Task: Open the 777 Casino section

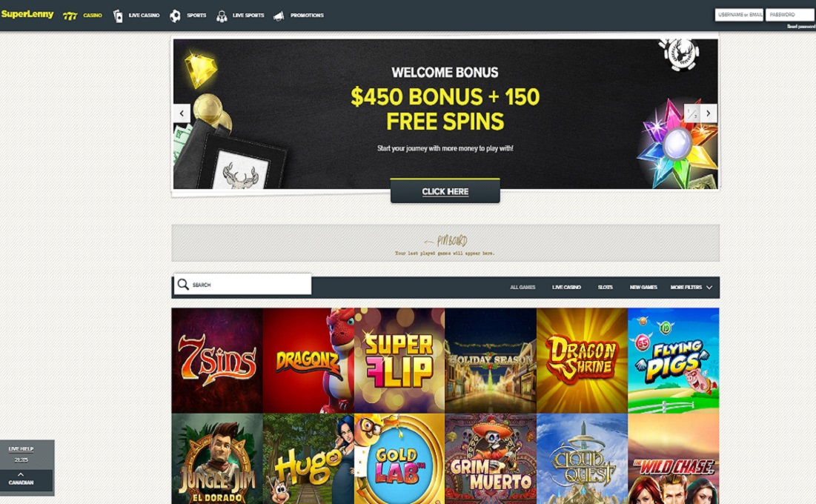Action: click(82, 16)
